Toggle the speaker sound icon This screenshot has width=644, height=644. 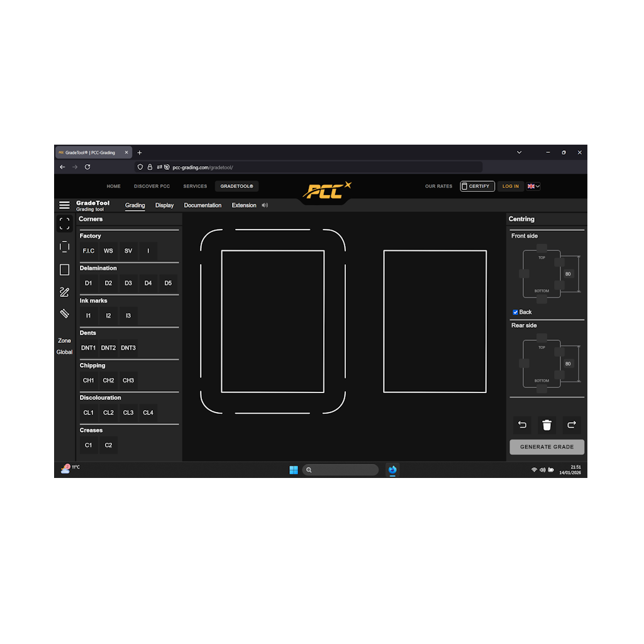click(265, 206)
